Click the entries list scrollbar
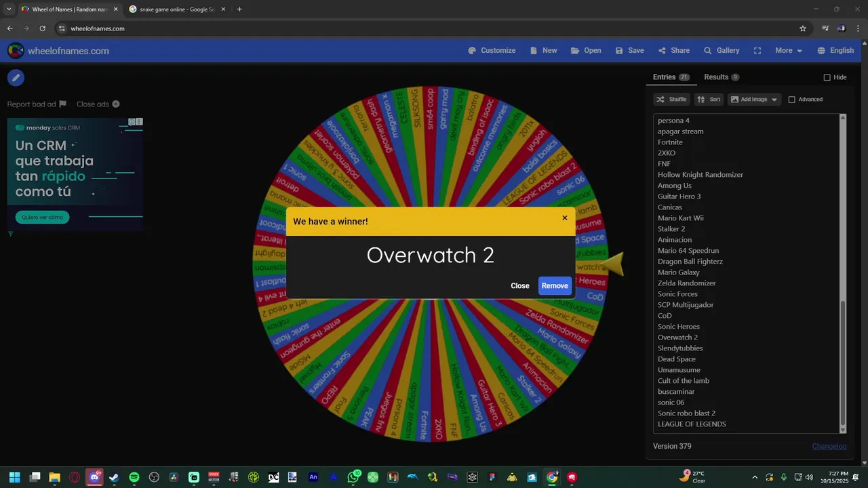The height and width of the screenshot is (488, 868). click(x=843, y=363)
